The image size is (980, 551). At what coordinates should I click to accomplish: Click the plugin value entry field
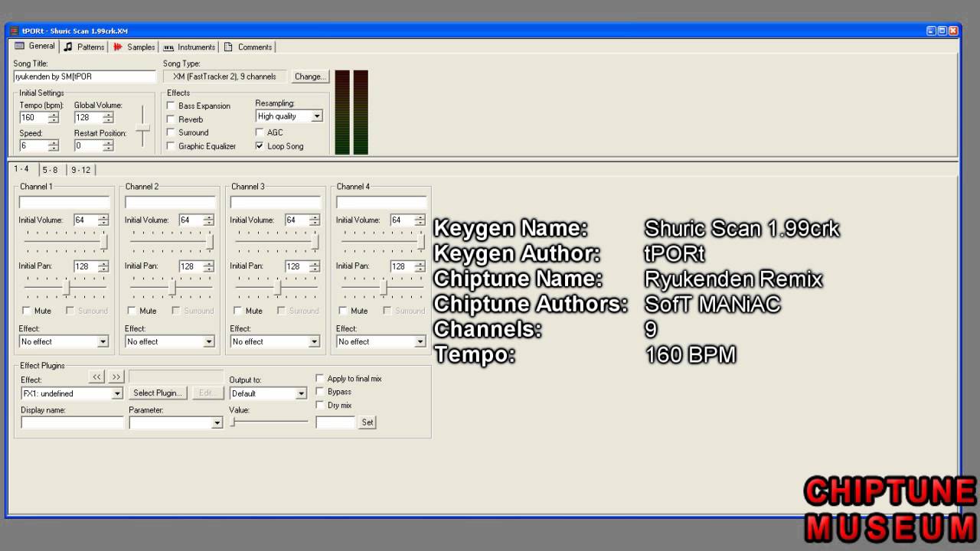coord(336,422)
